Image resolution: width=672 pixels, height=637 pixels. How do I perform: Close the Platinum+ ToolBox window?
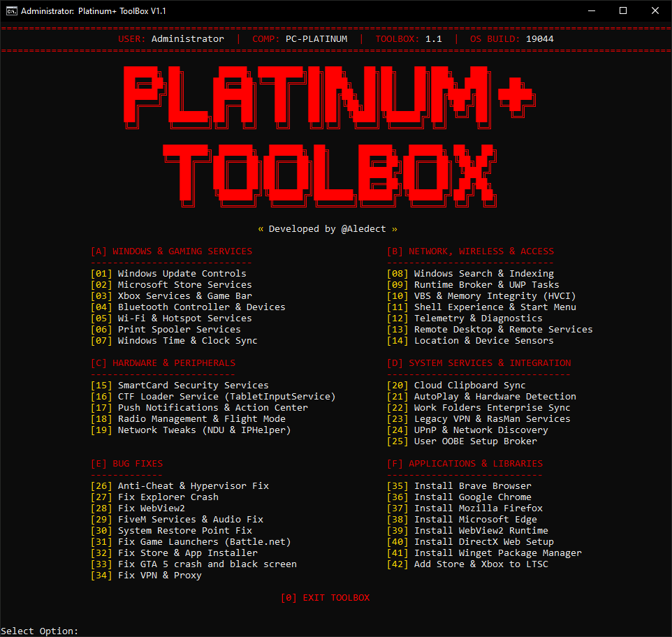click(655, 10)
